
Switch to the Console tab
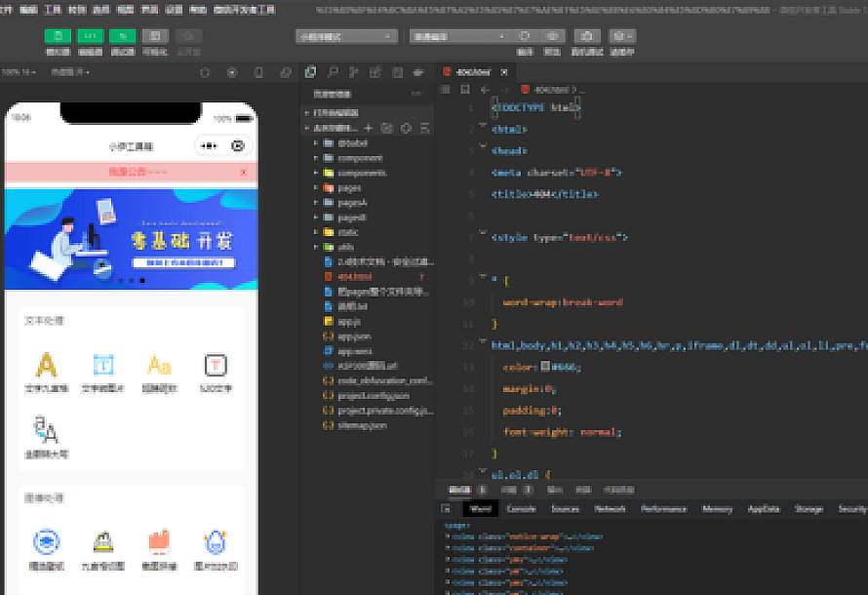tap(521, 508)
